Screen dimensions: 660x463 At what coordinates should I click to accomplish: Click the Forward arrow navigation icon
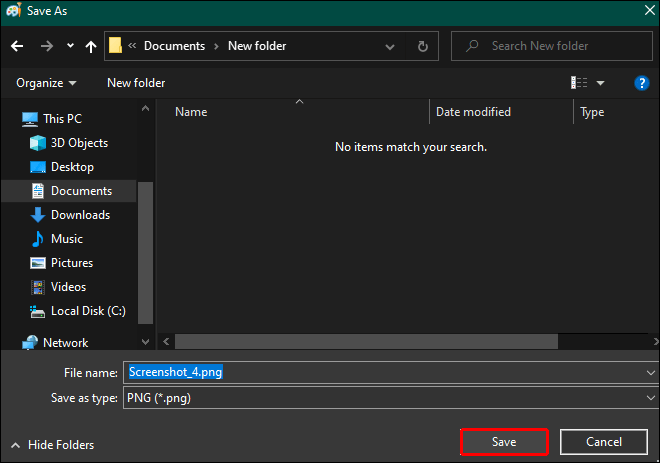(x=47, y=46)
